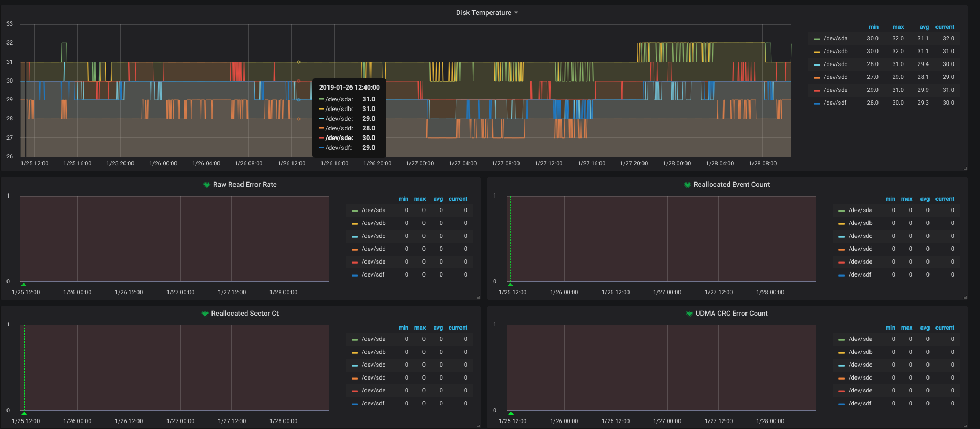Click the resize corner of Raw Read Error Rate panel
The width and height of the screenshot is (980, 429).
tap(478, 297)
